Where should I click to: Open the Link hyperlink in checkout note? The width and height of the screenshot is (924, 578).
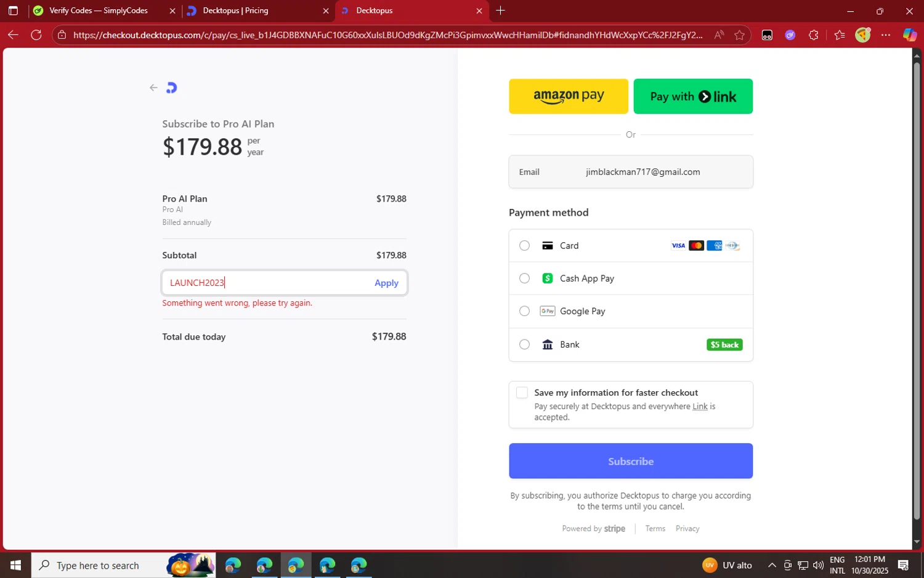pos(700,407)
